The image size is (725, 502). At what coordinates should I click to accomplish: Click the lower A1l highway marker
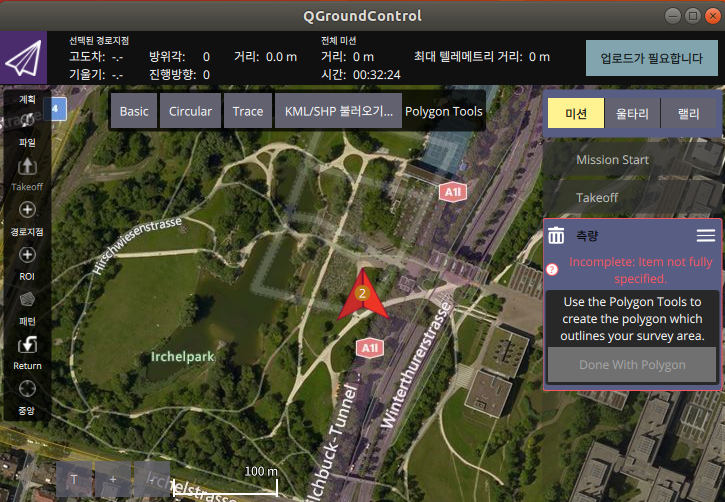pyautogui.click(x=370, y=348)
